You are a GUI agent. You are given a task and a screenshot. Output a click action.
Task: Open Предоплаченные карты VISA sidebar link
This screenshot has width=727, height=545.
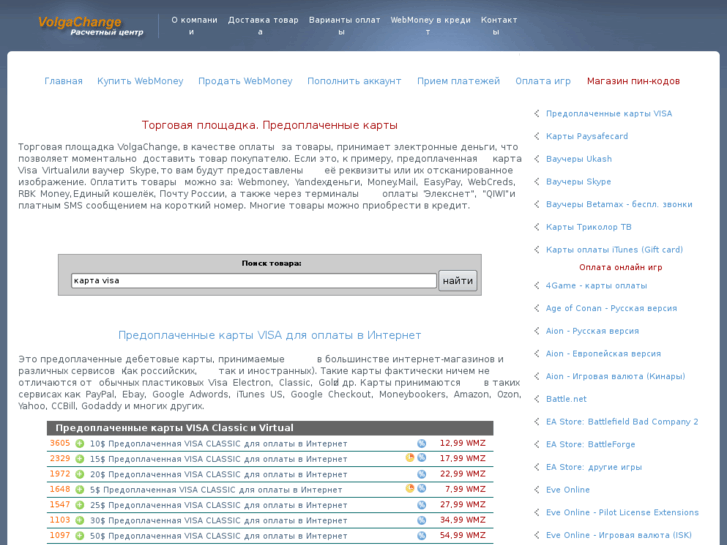pyautogui.click(x=609, y=113)
